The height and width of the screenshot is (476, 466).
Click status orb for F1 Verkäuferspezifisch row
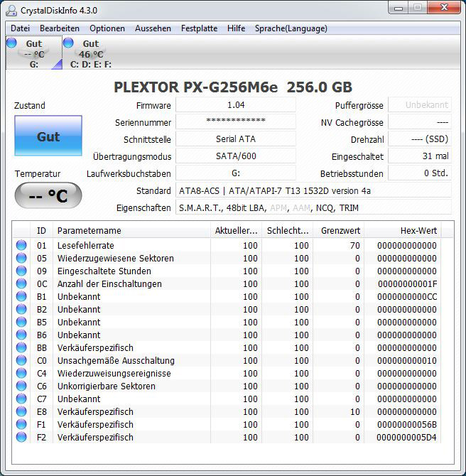pos(21,424)
